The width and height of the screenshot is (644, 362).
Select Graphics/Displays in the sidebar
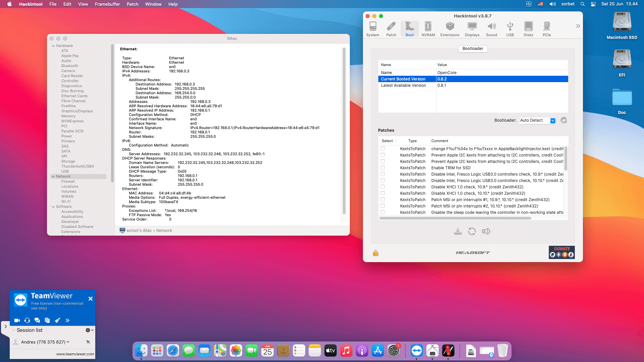coord(77,111)
